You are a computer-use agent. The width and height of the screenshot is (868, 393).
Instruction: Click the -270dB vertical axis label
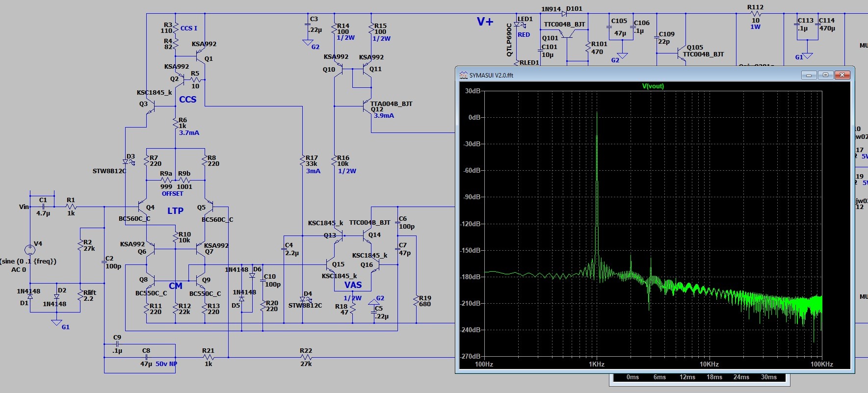(471, 356)
